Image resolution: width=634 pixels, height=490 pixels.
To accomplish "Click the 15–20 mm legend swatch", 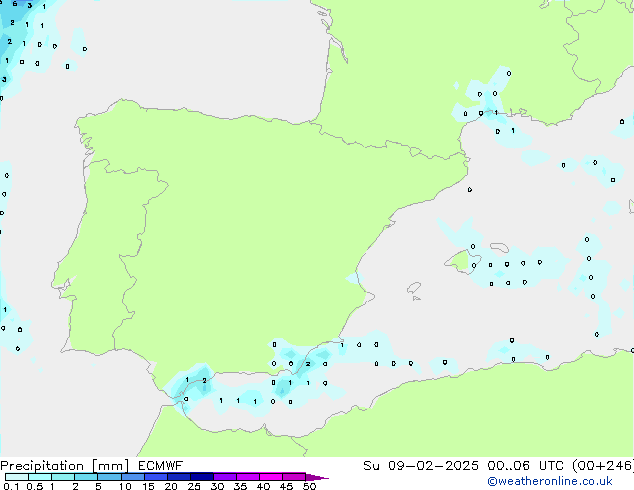I will [x=155, y=477].
